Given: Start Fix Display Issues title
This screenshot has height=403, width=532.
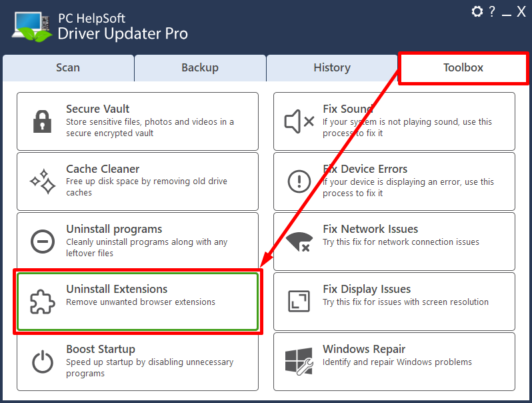Looking at the screenshot, I should pos(367,290).
